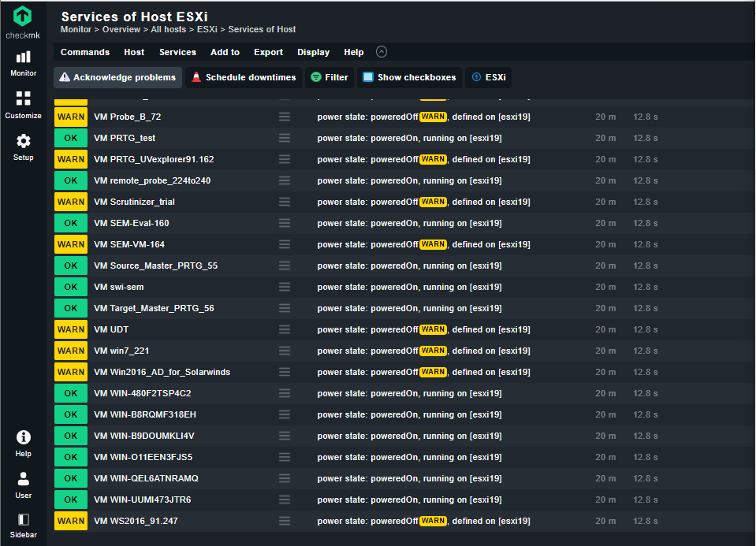756x546 pixels.
Task: Open action menu for VM Target_Master_PRTG_56
Action: [x=285, y=308]
